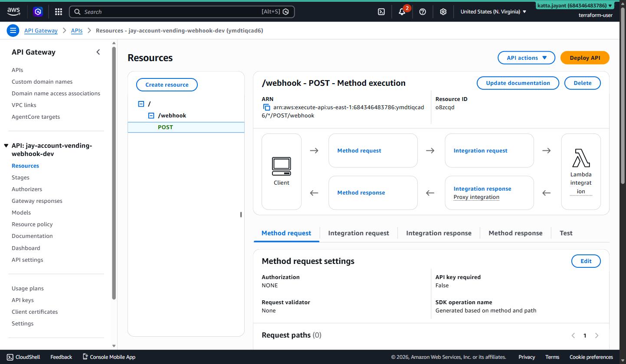Click the purple shield extension icon
The height and width of the screenshot is (364, 626).
click(38, 12)
